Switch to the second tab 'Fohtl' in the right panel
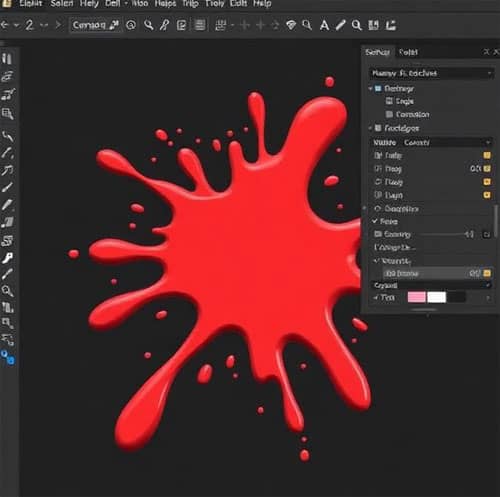 (408, 52)
